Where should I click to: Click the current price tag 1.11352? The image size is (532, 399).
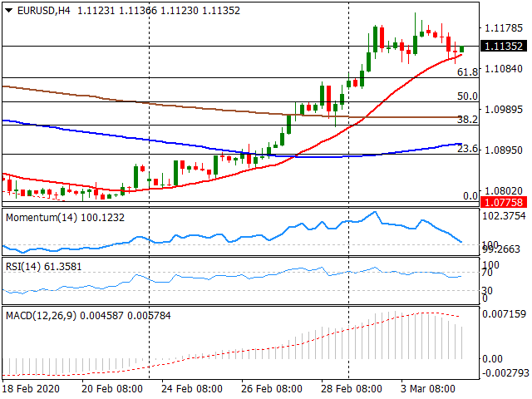click(504, 47)
